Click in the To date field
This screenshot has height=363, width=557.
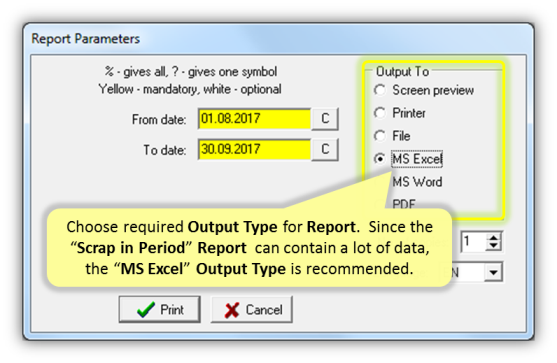pos(254,149)
